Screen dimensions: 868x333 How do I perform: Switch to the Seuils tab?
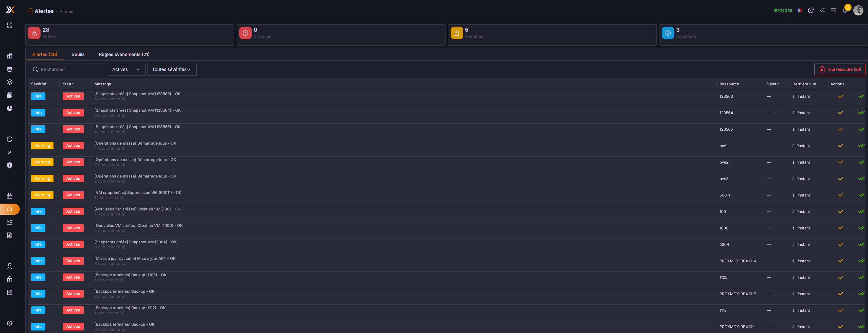[78, 54]
